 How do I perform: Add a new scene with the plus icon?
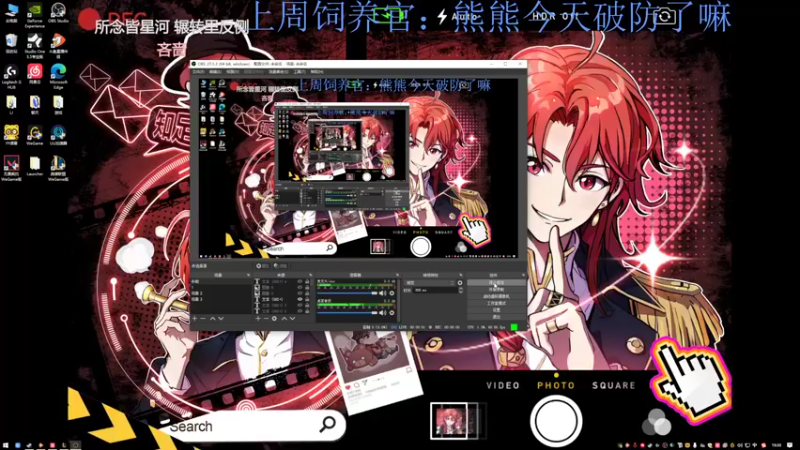point(194,318)
